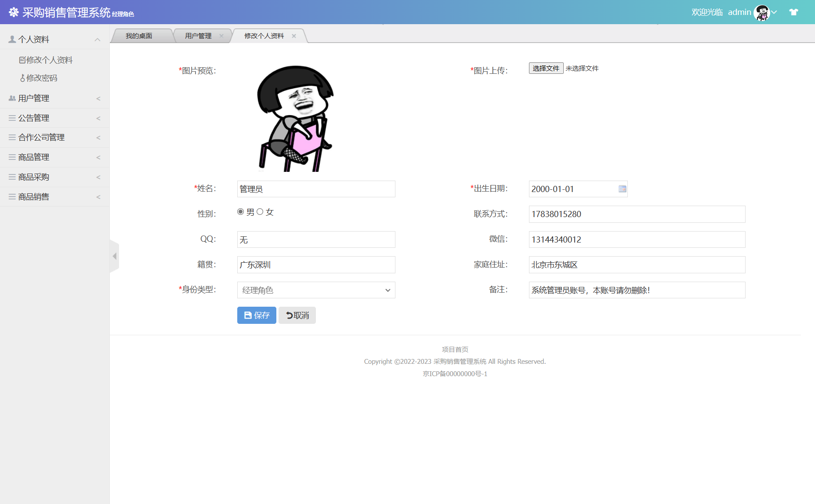Screen dimensions: 815x504
Task: Select the 男 gender radio button
Action: tap(240, 211)
